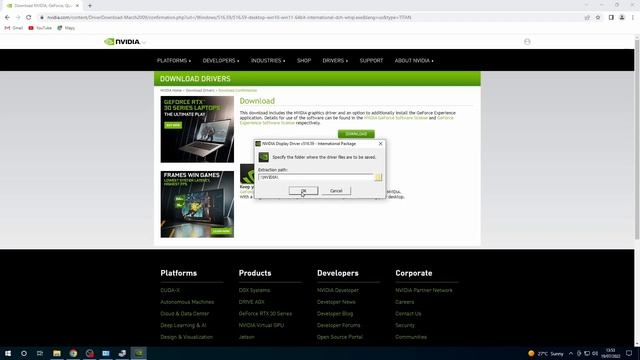Click the taskbar clock and date

click(611, 353)
